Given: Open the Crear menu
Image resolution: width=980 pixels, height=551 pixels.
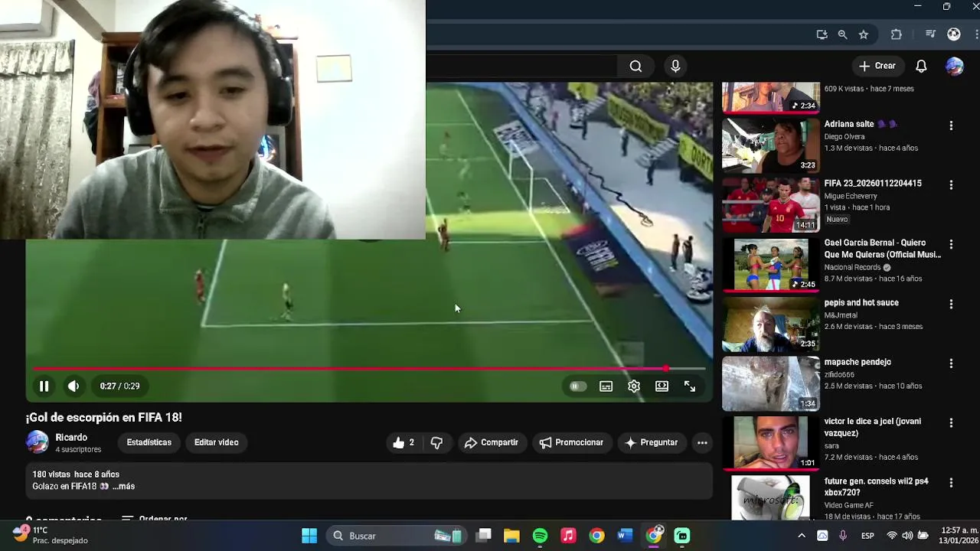Looking at the screenshot, I should tap(877, 66).
